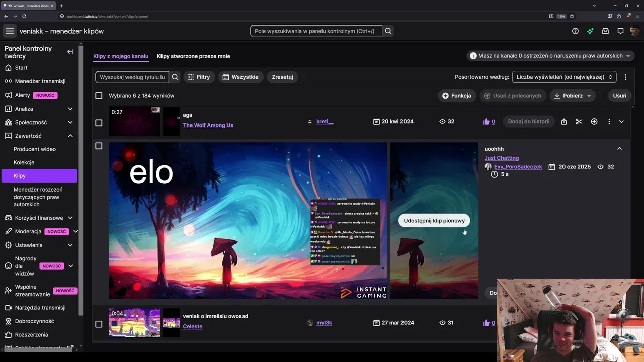Focus the clip title search field

tap(132, 77)
